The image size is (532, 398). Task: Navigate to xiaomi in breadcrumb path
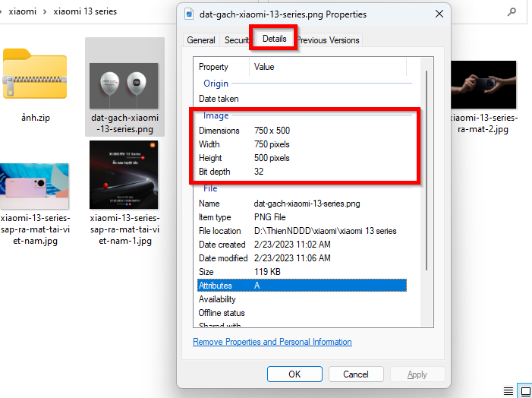23,11
